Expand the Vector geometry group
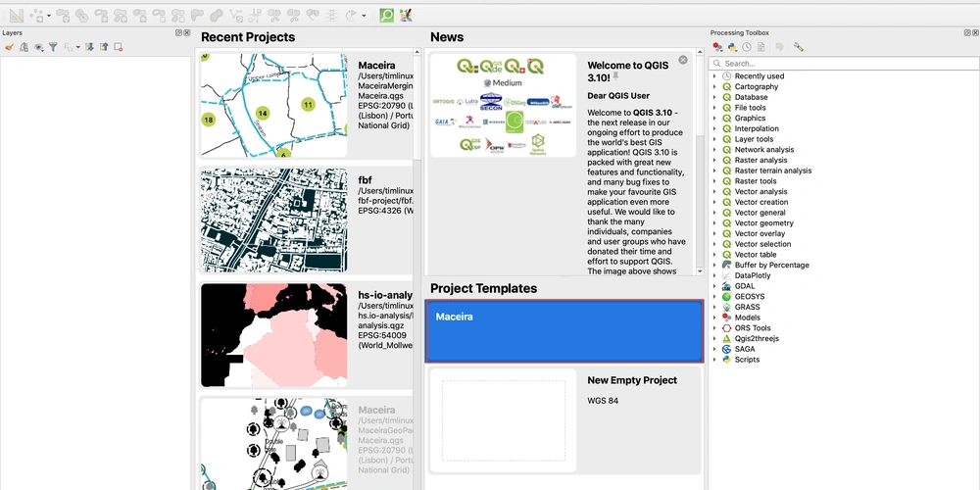 pyautogui.click(x=714, y=223)
